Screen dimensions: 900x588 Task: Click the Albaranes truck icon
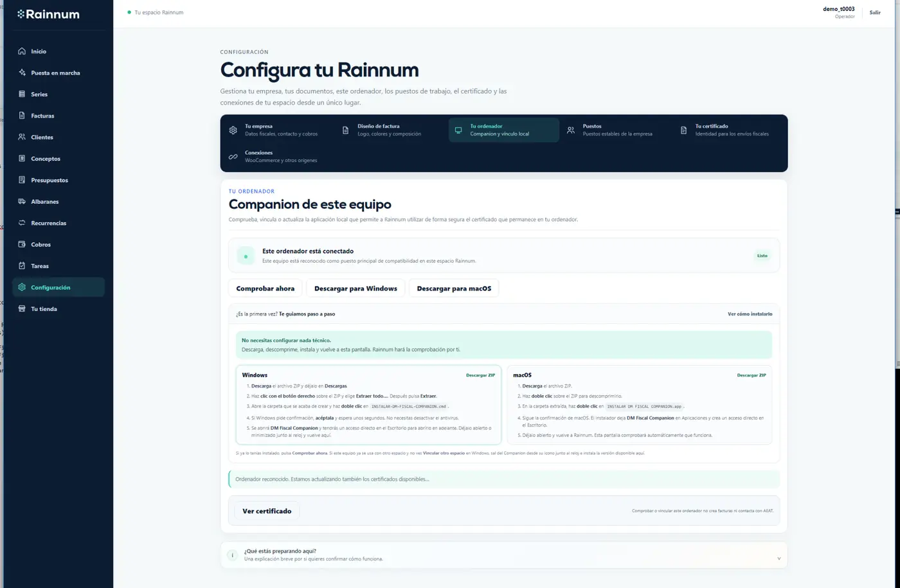tap(22, 202)
